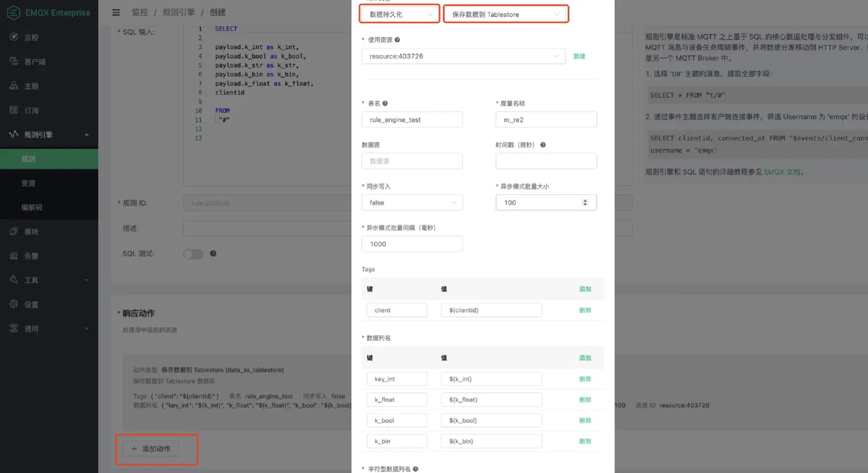Click 添加 in the Tags table header
This screenshot has width=868, height=473.
tap(585, 289)
